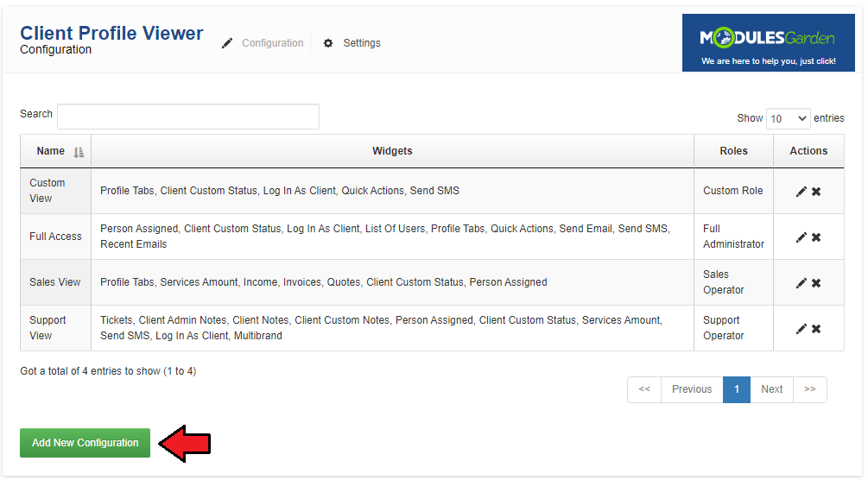Edit the Custom View configuration pencil icon
Screen dimensions: 868x480
(801, 192)
